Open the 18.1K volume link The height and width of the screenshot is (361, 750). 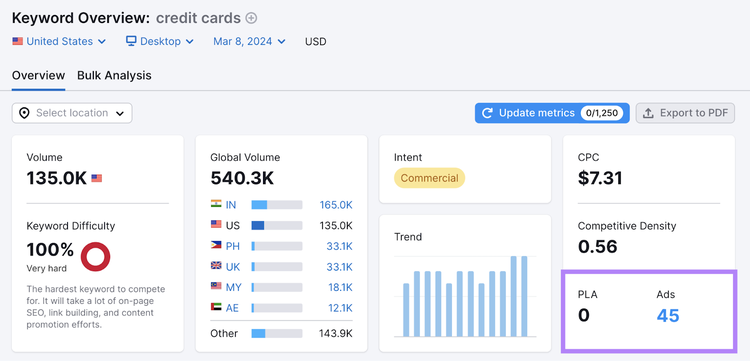(x=340, y=287)
